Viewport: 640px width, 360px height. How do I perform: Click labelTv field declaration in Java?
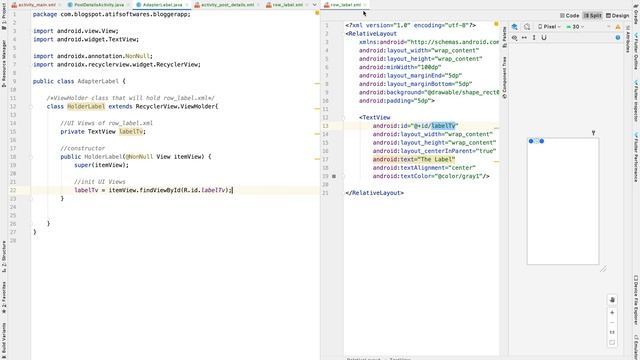tap(131, 131)
